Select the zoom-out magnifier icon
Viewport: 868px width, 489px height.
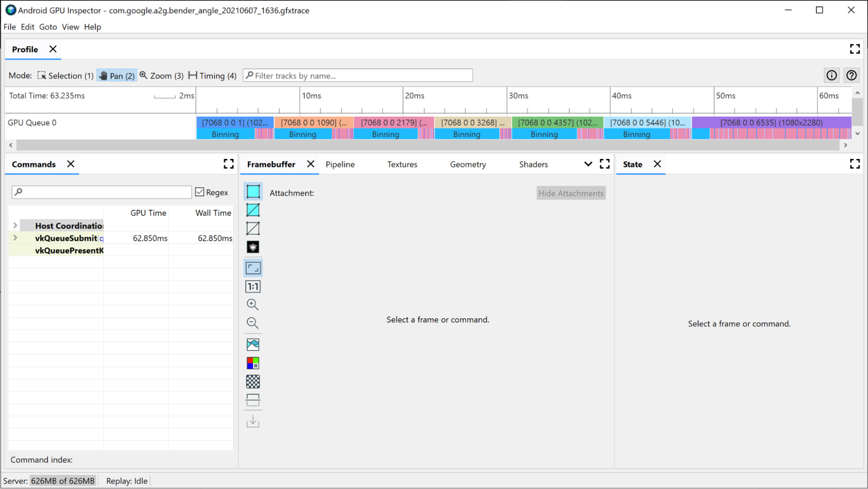pyautogui.click(x=253, y=321)
